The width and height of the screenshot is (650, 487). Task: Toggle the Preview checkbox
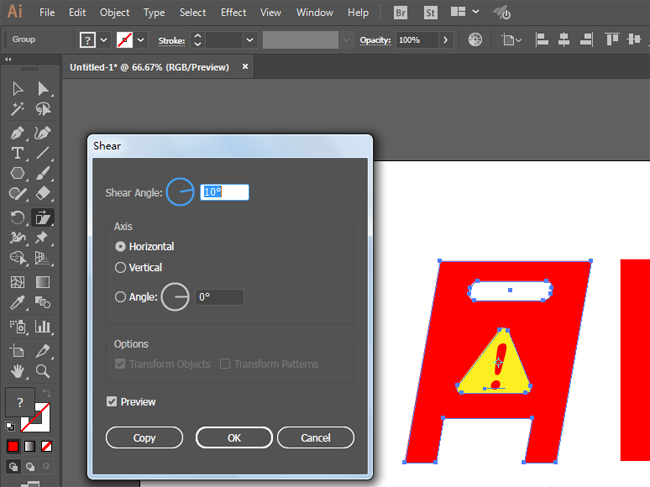(112, 402)
